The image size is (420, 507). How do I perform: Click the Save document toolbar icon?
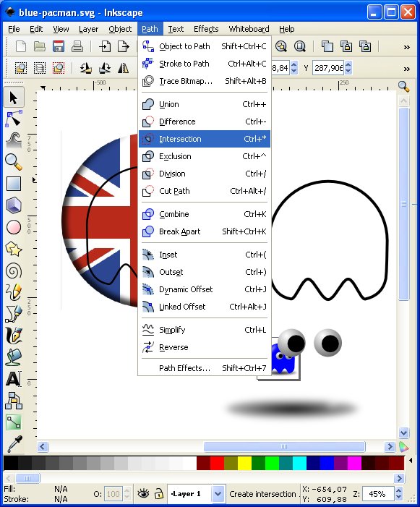pyautogui.click(x=59, y=46)
